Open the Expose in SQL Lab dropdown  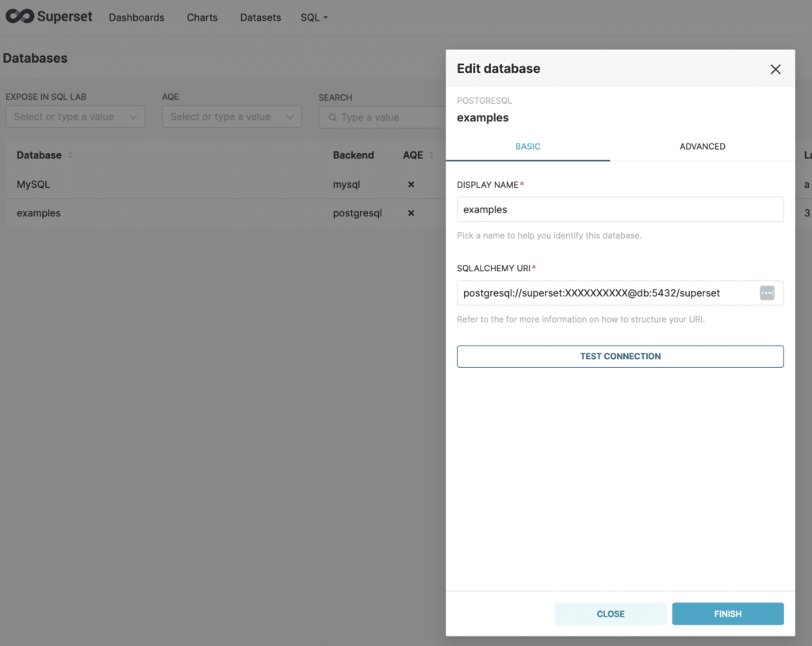pos(75,117)
